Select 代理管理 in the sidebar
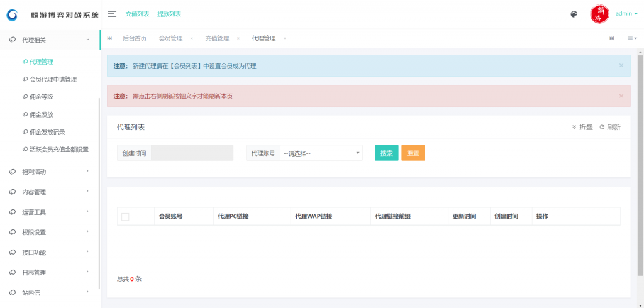 (x=42, y=62)
